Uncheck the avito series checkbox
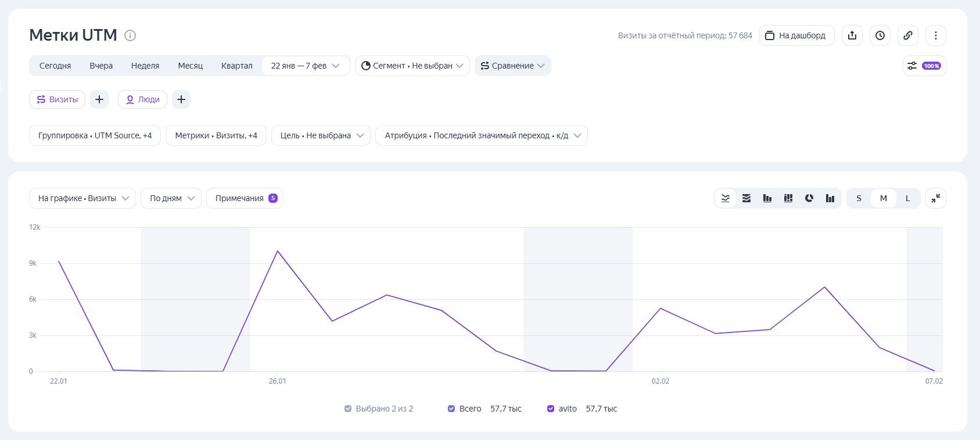The image size is (980, 440). (551, 409)
